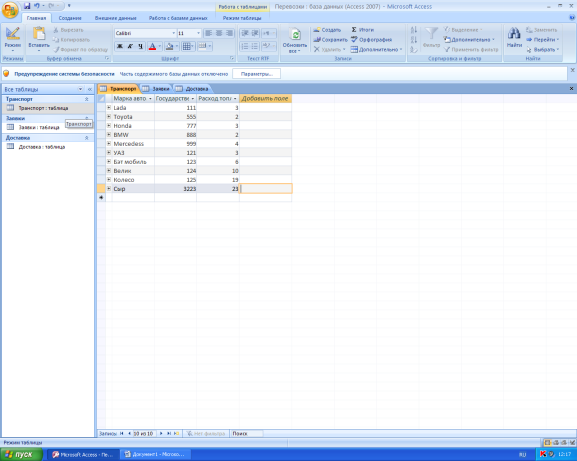This screenshot has height=461, width=577.
Task: Click the Фильтр funnel icon
Action: (x=431, y=34)
